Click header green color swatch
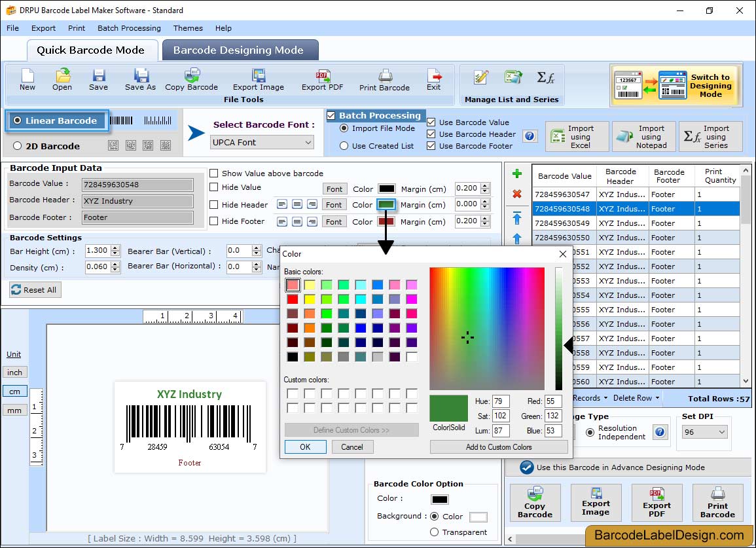 click(386, 204)
